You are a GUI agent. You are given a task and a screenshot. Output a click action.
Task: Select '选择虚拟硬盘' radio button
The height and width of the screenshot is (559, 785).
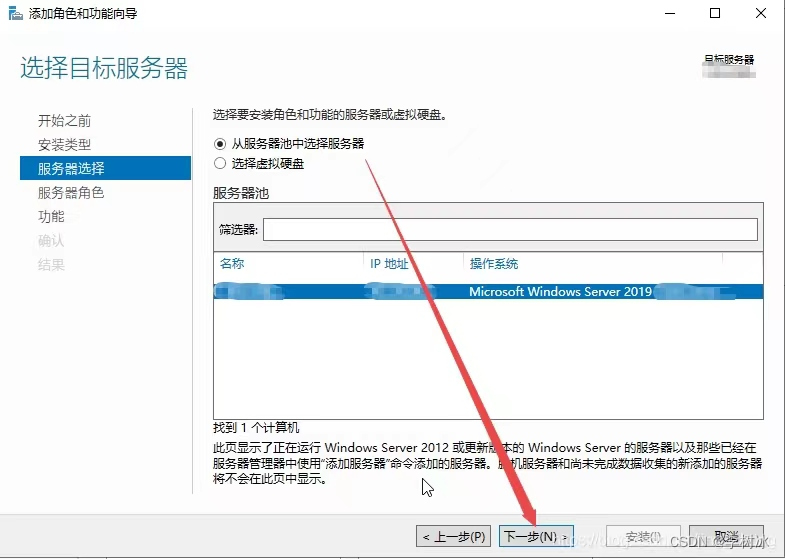coord(220,164)
